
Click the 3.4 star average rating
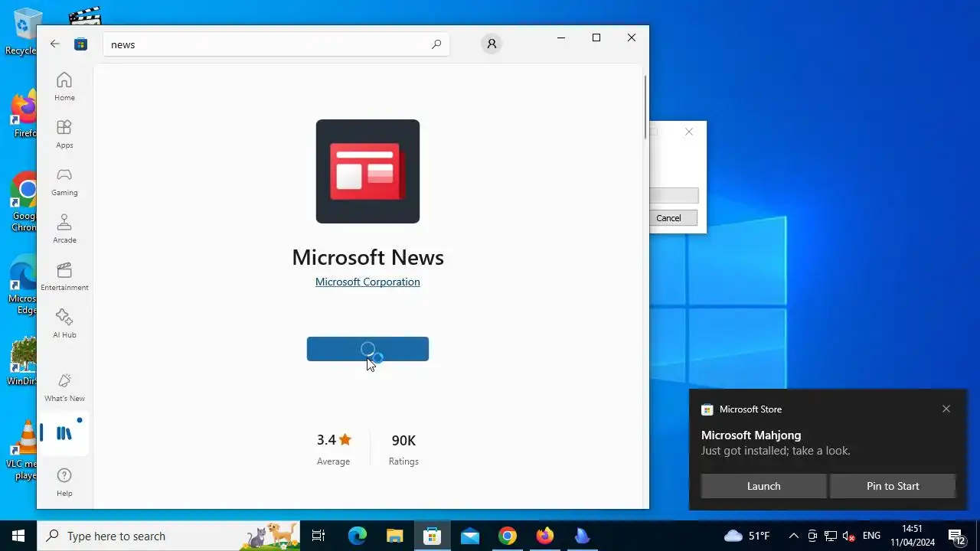tap(334, 448)
